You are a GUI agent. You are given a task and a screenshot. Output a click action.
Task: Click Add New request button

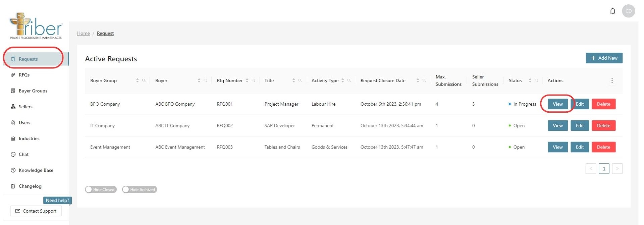click(604, 58)
